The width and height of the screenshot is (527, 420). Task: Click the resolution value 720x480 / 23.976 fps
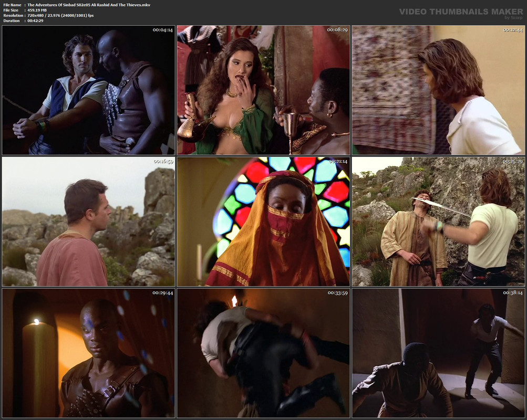(60, 15)
